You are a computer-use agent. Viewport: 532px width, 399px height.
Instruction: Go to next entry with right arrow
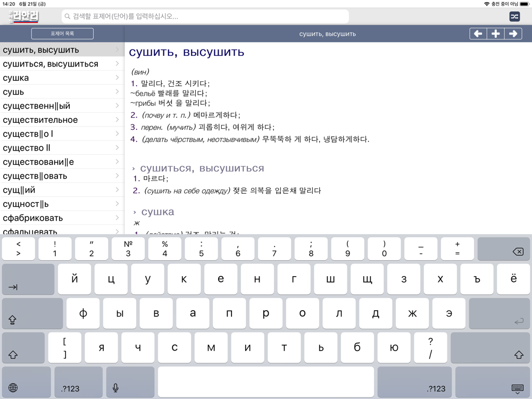pos(513,34)
